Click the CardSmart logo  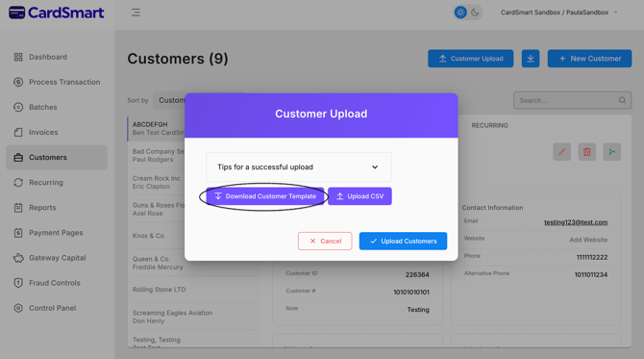[57, 13]
